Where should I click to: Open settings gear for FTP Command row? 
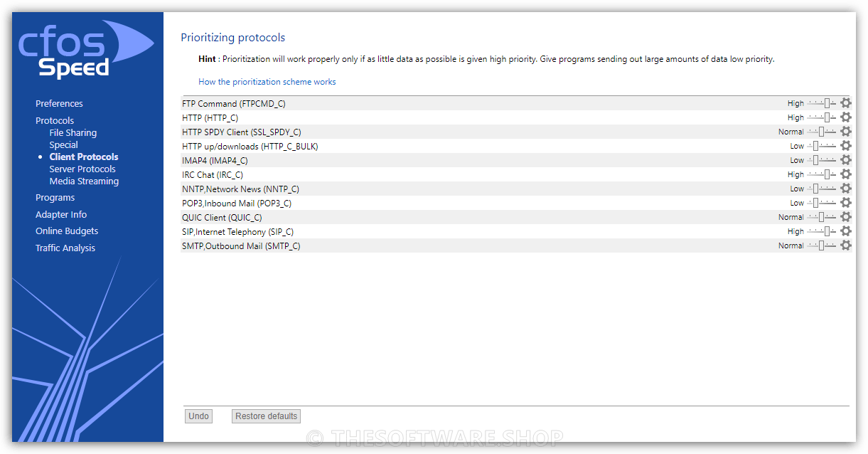point(845,103)
